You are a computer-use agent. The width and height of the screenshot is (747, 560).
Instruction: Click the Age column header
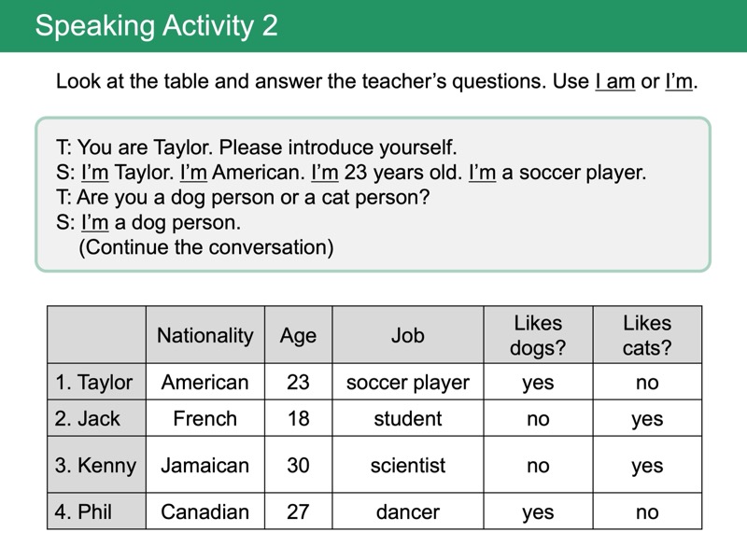click(298, 335)
